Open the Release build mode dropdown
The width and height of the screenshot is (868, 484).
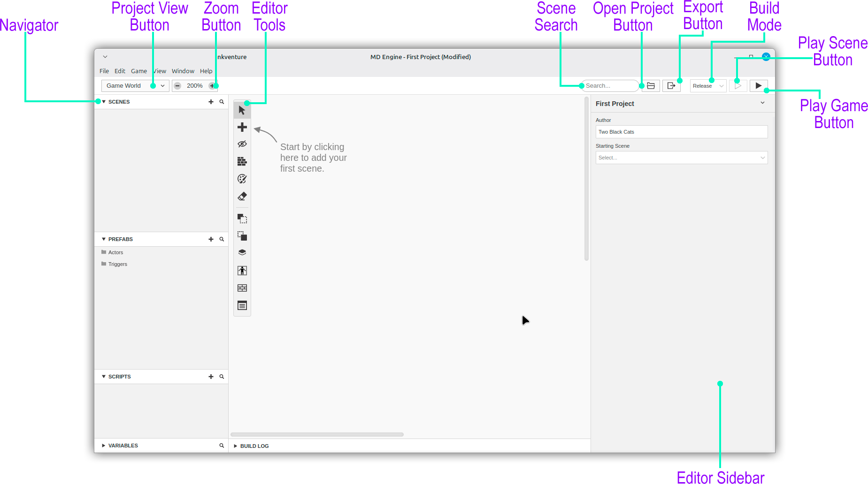tap(707, 86)
